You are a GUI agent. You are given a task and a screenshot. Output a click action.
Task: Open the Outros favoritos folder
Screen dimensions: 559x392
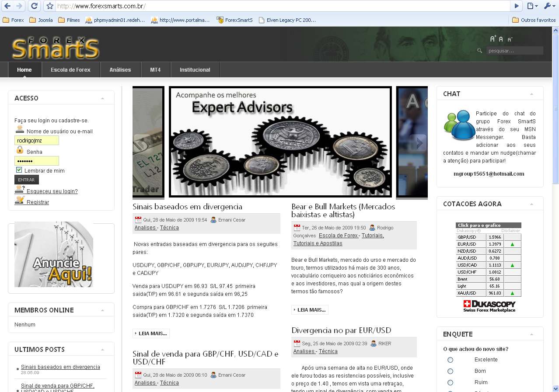[x=534, y=20]
